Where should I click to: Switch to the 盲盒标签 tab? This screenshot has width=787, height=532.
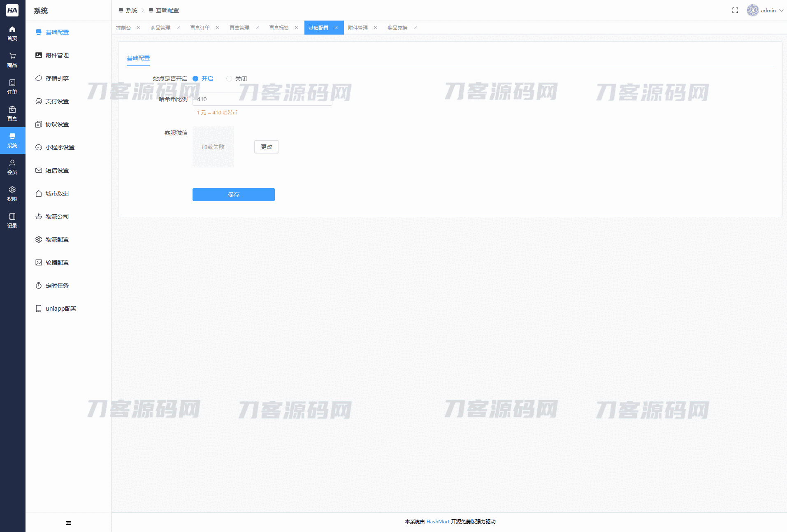(279, 28)
